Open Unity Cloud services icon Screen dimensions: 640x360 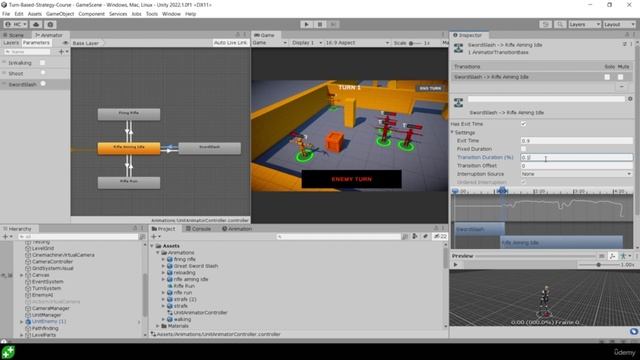[x=36, y=24]
